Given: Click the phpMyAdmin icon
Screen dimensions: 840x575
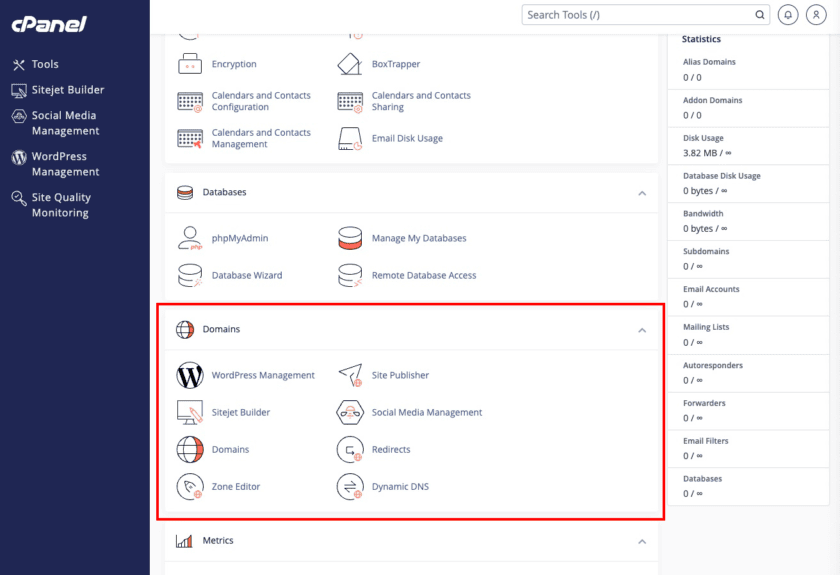Looking at the screenshot, I should click(x=190, y=238).
